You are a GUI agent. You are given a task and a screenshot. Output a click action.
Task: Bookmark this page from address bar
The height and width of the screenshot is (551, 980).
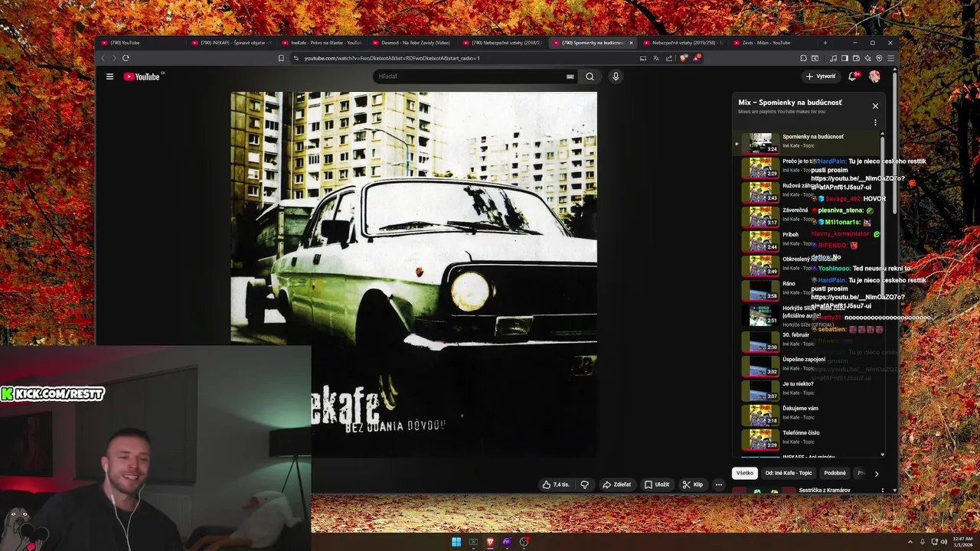(281, 58)
